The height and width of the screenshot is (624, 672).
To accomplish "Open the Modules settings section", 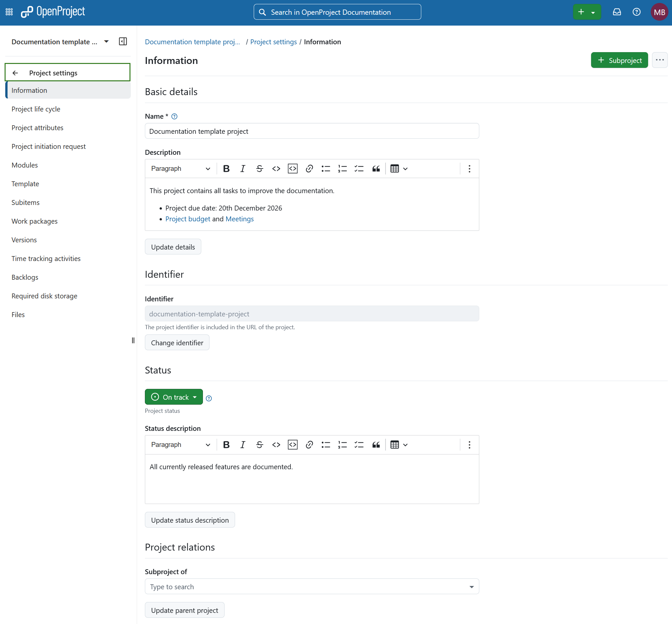I will coord(25,165).
